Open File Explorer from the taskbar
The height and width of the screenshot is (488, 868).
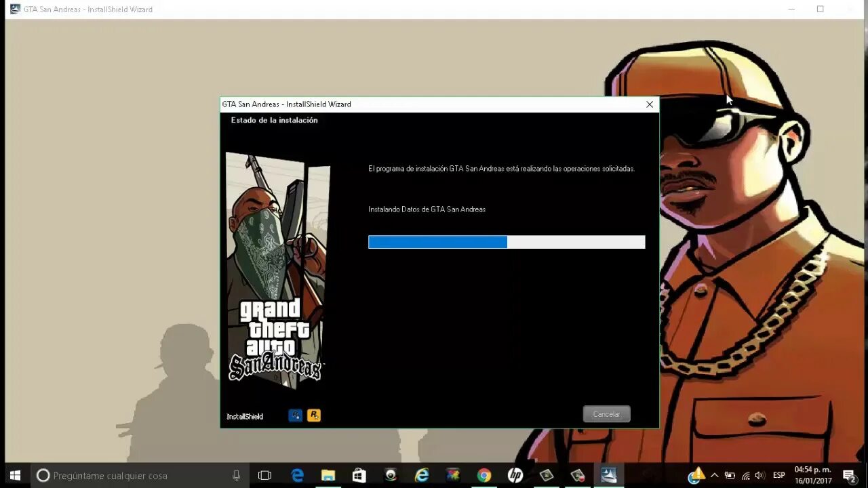click(328, 475)
